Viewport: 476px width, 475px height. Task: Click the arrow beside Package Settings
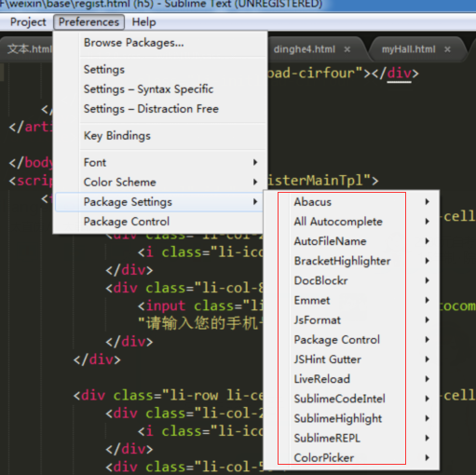(255, 202)
